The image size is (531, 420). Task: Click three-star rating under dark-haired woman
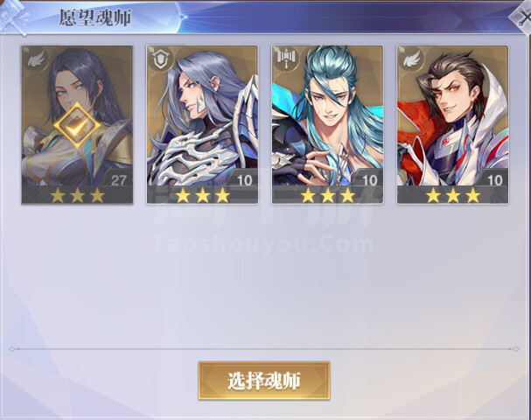point(77,195)
